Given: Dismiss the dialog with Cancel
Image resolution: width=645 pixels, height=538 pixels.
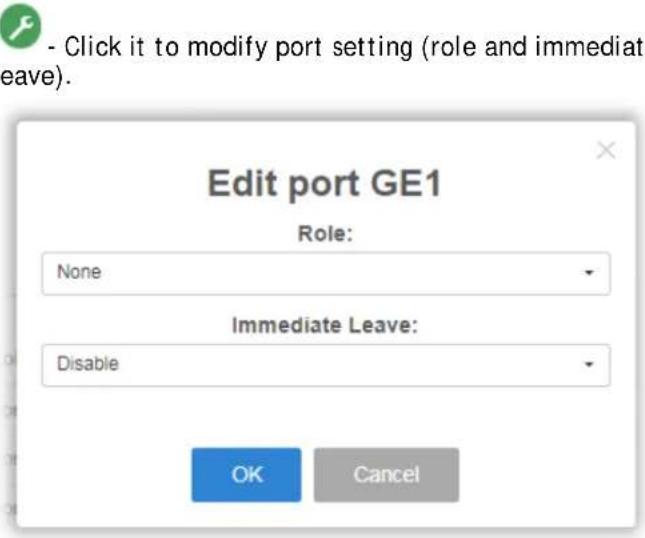Looking at the screenshot, I should tap(386, 475).
